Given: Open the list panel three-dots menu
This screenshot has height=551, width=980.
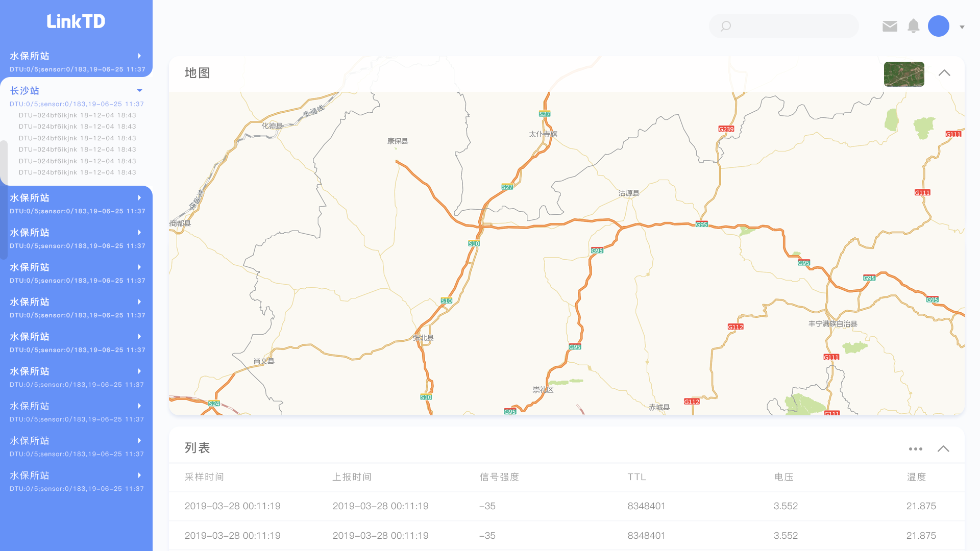Looking at the screenshot, I should (x=915, y=449).
